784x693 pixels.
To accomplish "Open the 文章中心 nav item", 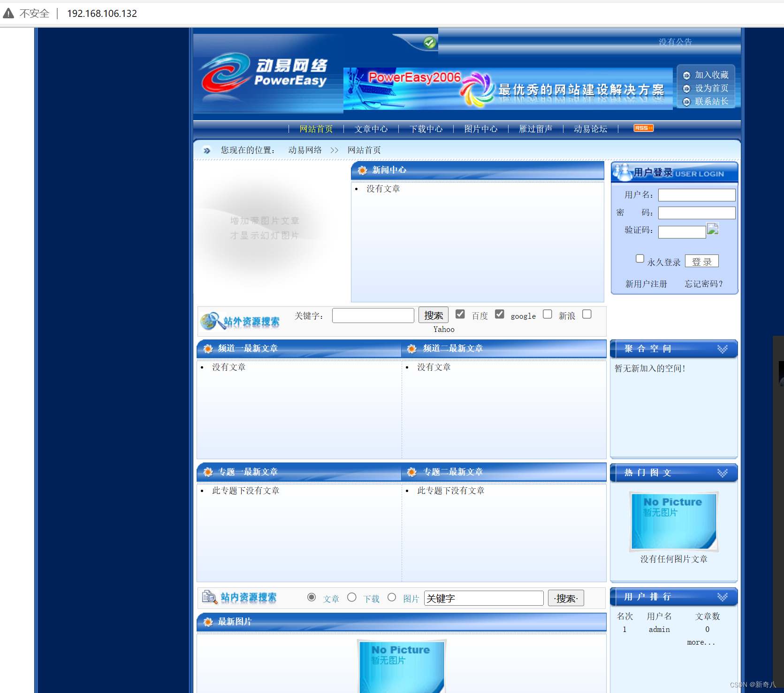I will tap(371, 129).
